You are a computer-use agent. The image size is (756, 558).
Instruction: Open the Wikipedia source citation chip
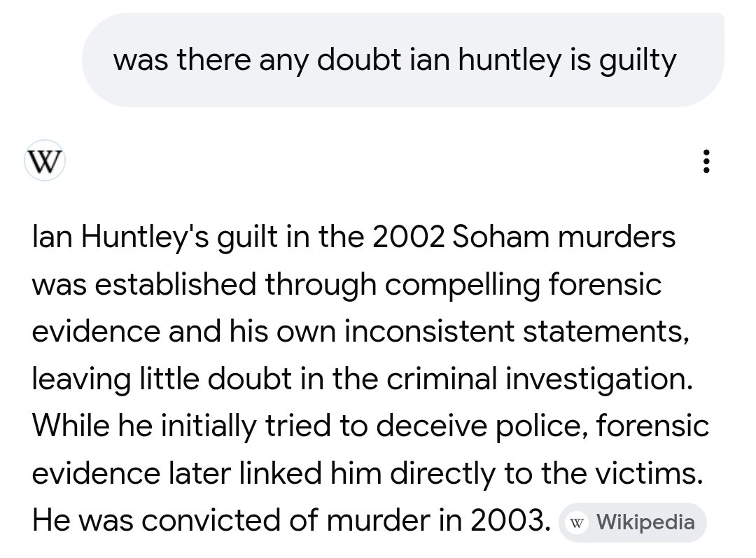[x=632, y=522]
